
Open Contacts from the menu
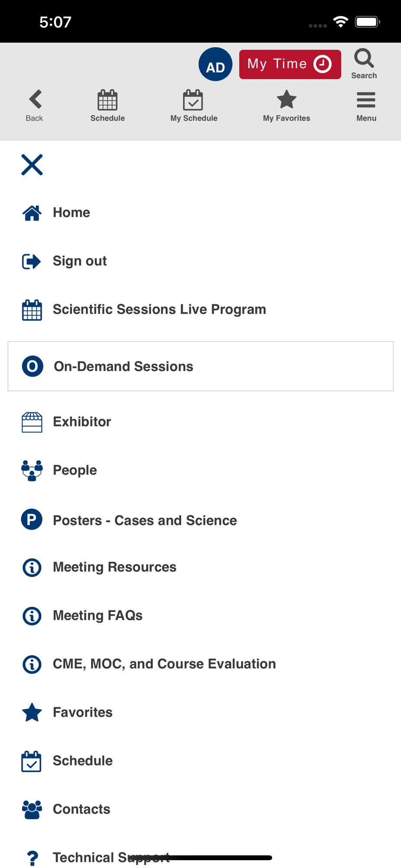pyautogui.click(x=200, y=809)
